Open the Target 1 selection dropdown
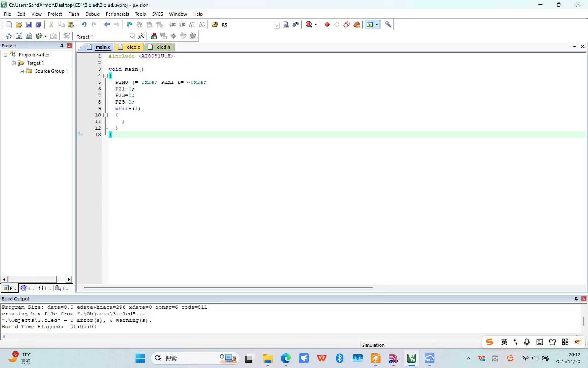 [x=131, y=37]
